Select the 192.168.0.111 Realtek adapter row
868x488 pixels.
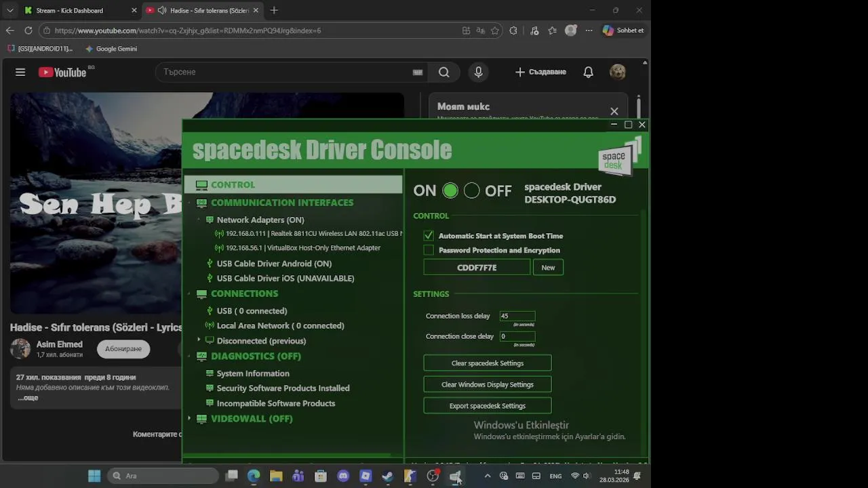309,234
